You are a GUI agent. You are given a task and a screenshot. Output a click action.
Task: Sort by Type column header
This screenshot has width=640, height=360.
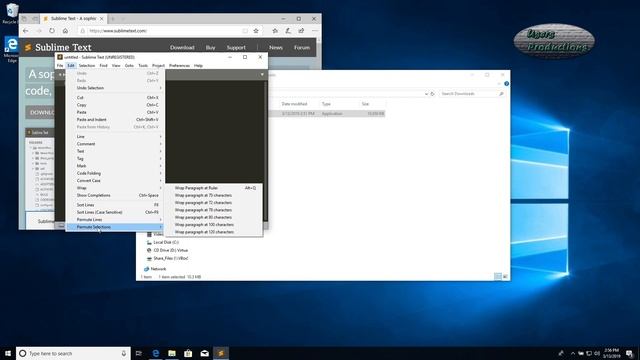(x=326, y=104)
